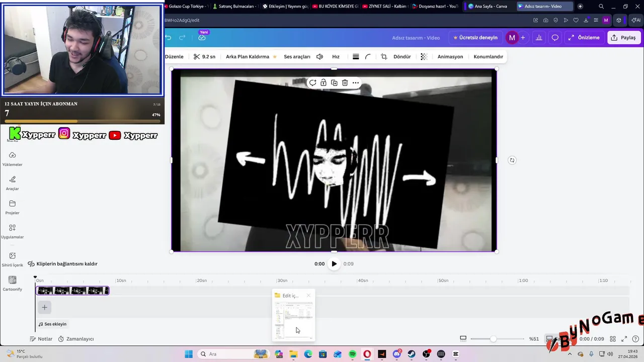Open the help question mark icon
This screenshot has width=644, height=362.
click(x=635, y=339)
